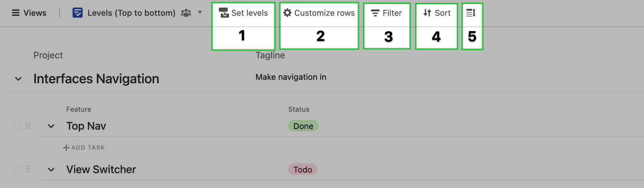The image size is (644, 188).
Task: Open the view name dropdown arrow
Action: (200, 12)
